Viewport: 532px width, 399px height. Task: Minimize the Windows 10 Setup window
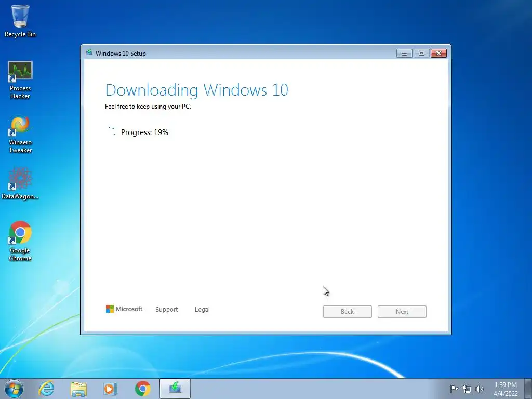(404, 54)
